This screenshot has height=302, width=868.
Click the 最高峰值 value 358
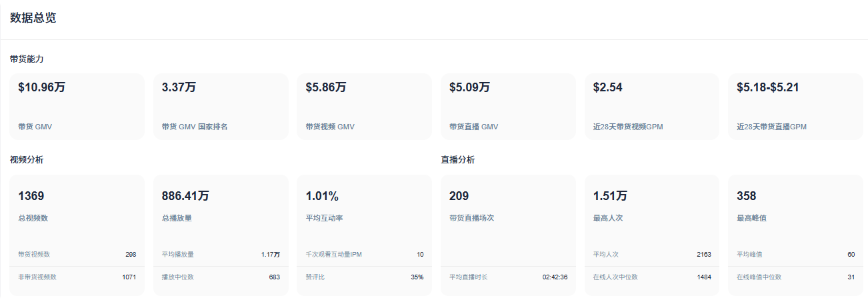pyautogui.click(x=747, y=196)
